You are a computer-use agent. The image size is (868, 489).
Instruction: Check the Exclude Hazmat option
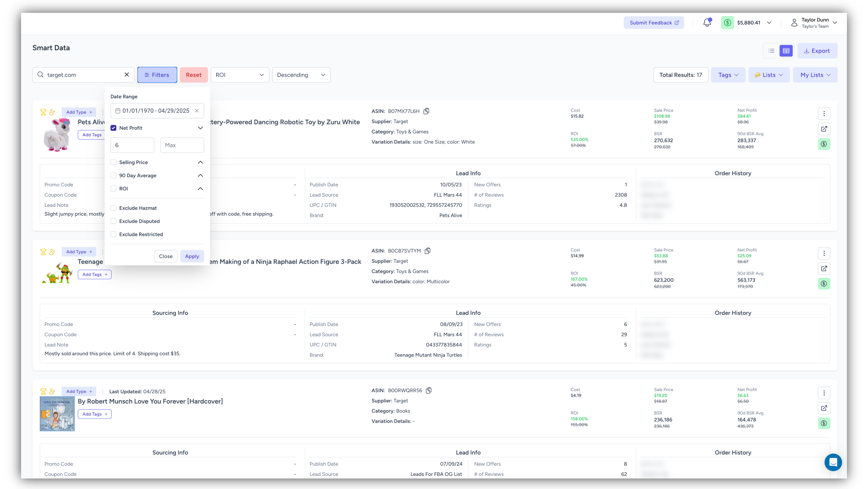click(114, 208)
